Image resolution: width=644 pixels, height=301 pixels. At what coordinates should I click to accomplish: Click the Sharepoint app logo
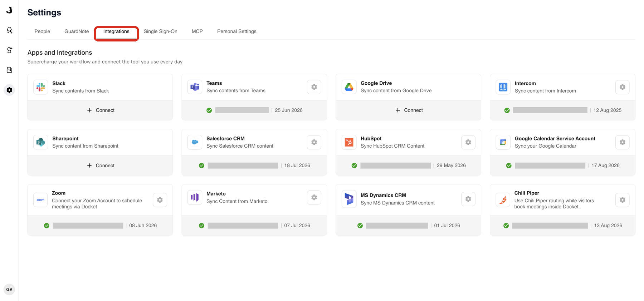pos(41,142)
